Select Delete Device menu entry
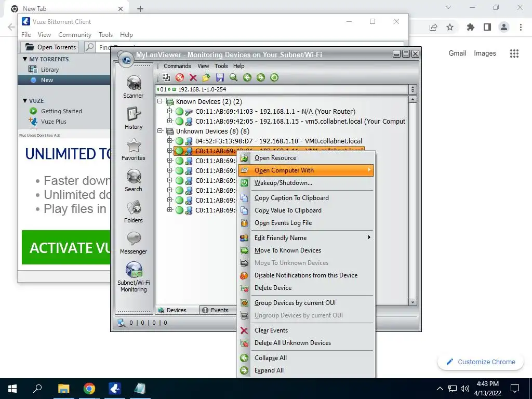 pos(305,288)
